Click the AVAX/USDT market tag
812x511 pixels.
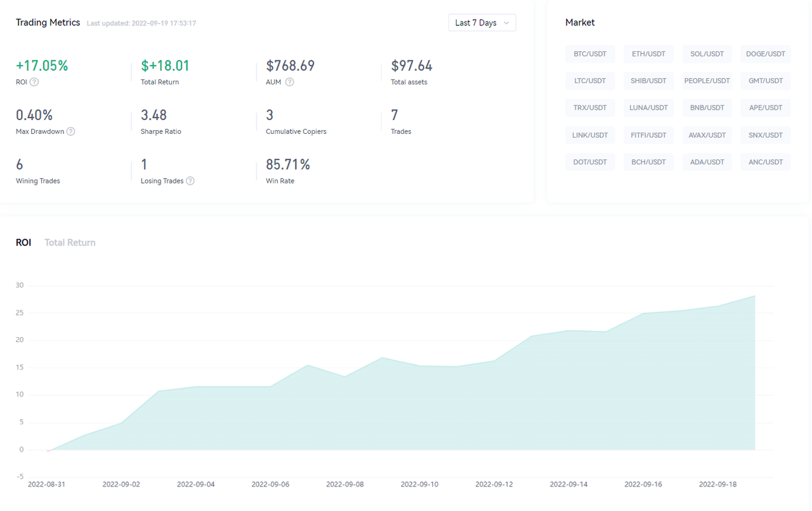(x=707, y=135)
